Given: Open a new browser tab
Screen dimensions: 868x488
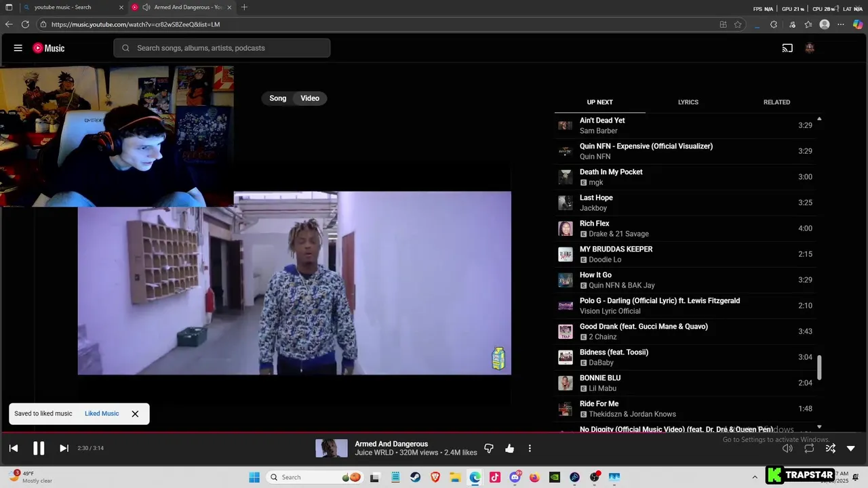Looking at the screenshot, I should [244, 7].
